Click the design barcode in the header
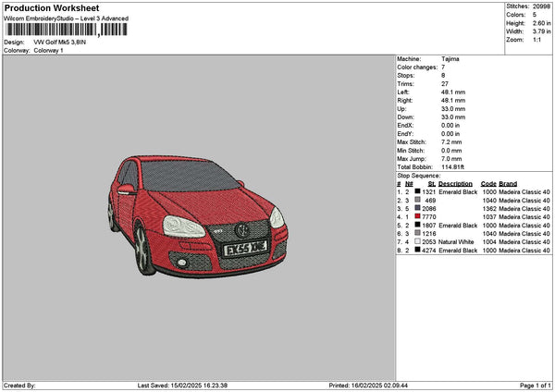 (x=66, y=30)
